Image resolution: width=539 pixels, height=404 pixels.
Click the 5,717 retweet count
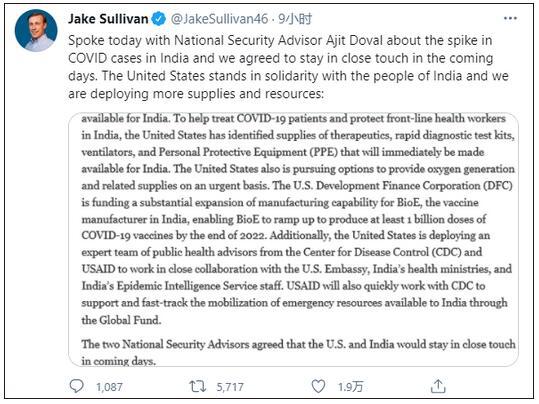point(230,387)
